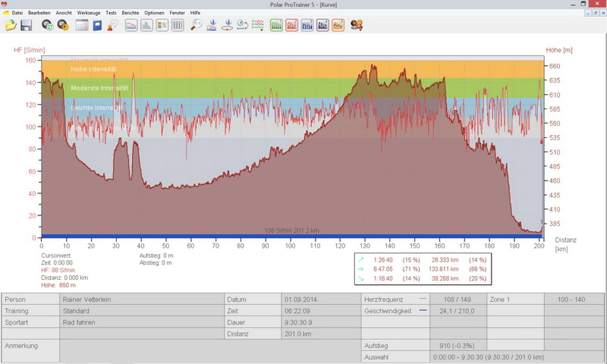Select the bar chart view icon
607x364 pixels.
tap(146, 25)
